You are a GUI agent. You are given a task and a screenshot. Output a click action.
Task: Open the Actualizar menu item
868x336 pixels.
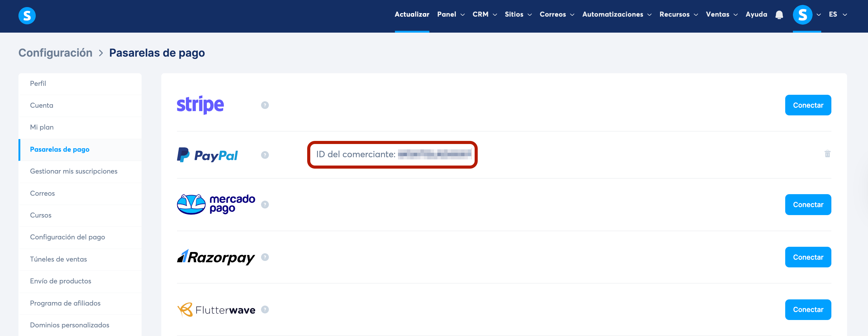tap(412, 14)
